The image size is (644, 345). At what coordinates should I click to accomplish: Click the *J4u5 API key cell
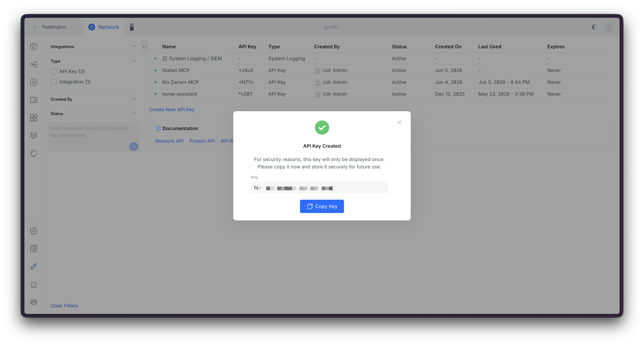246,70
